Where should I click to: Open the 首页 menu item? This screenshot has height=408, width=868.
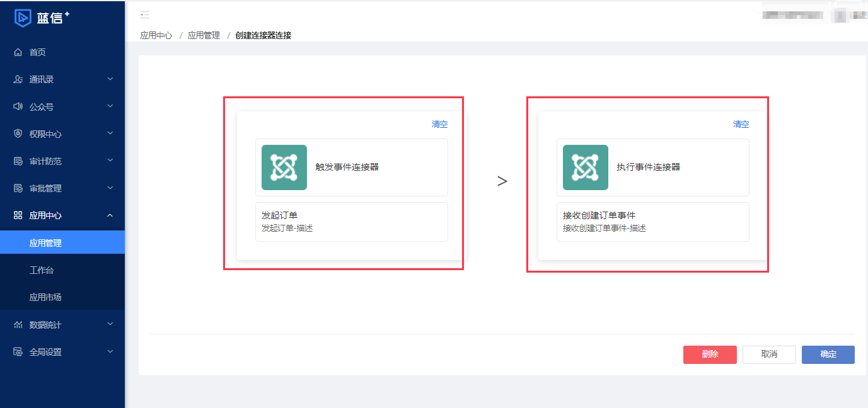point(62,52)
